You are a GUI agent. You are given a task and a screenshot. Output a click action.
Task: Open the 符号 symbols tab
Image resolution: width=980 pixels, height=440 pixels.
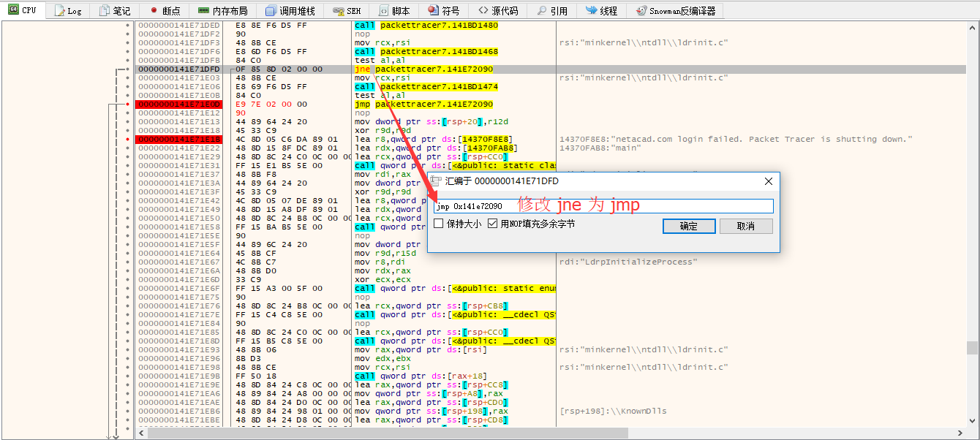coord(444,11)
